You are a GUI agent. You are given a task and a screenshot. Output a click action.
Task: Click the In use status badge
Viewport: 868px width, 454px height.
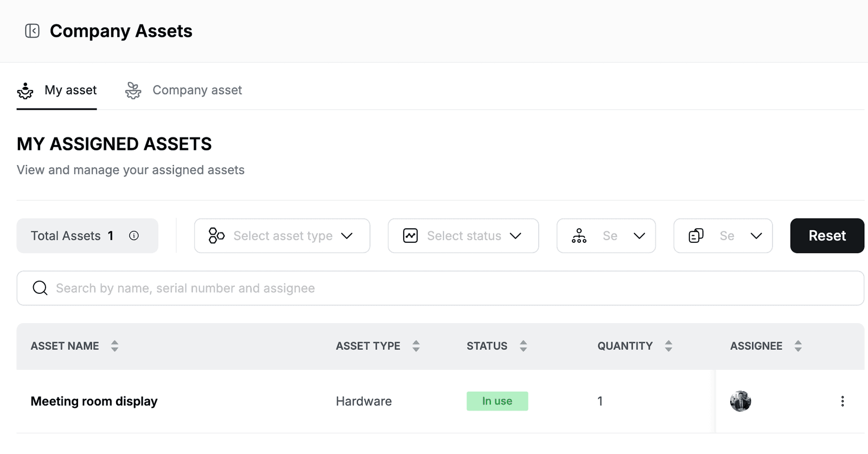pyautogui.click(x=497, y=401)
